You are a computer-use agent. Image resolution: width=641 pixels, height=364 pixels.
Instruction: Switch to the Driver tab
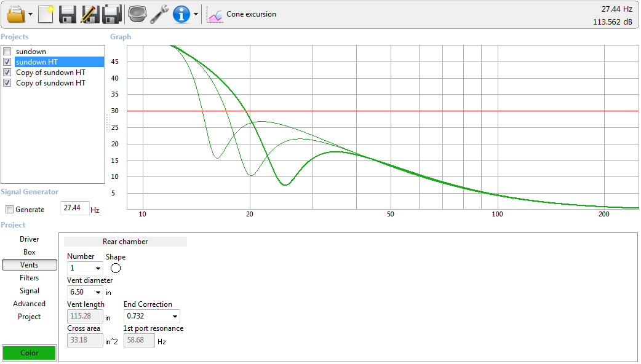tap(30, 239)
